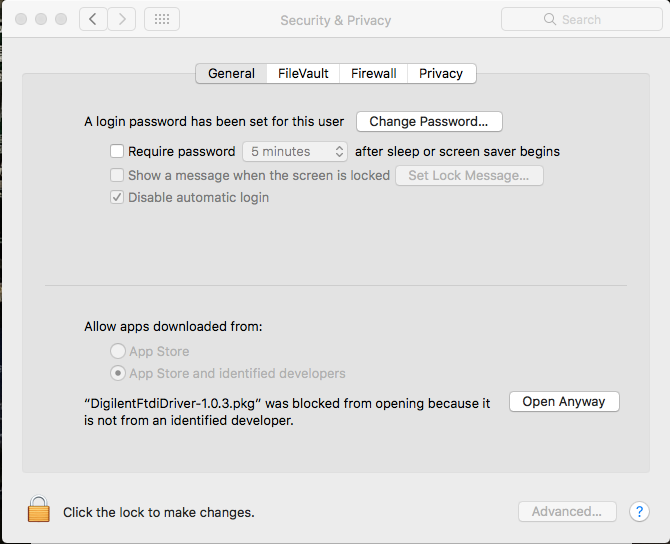Show all preferences via the grid button

(x=162, y=19)
